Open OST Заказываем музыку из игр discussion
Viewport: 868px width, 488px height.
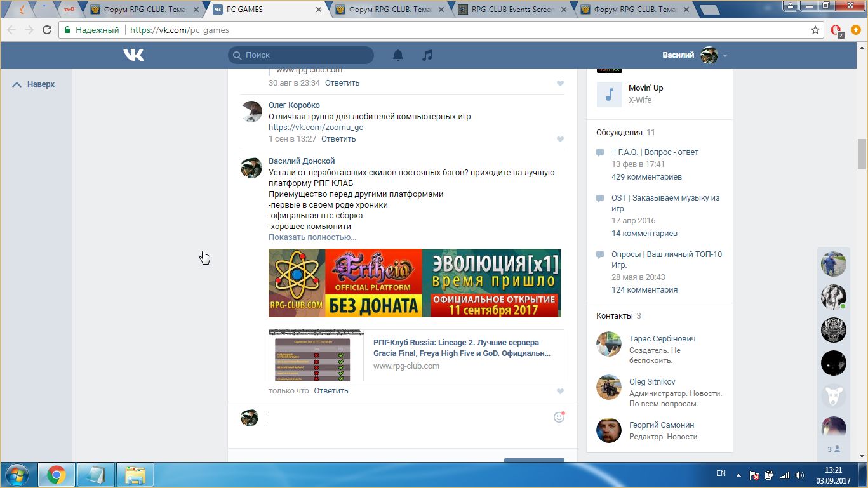(665, 203)
